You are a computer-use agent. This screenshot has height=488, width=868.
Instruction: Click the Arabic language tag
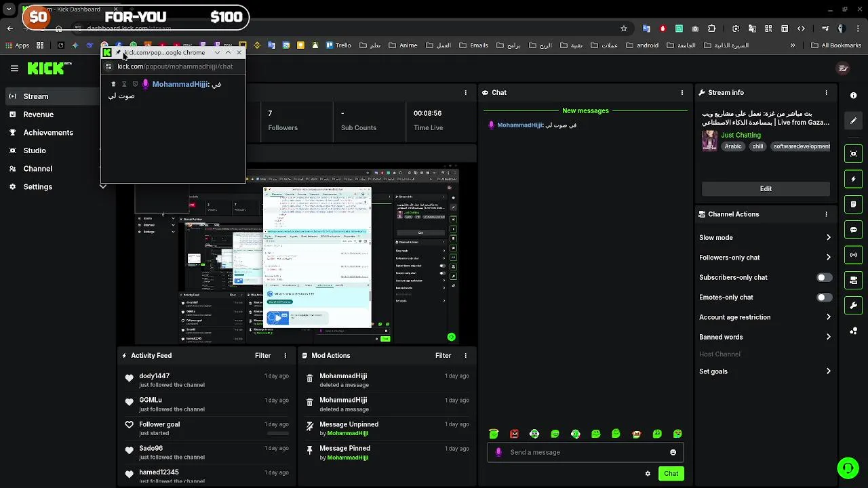(733, 146)
